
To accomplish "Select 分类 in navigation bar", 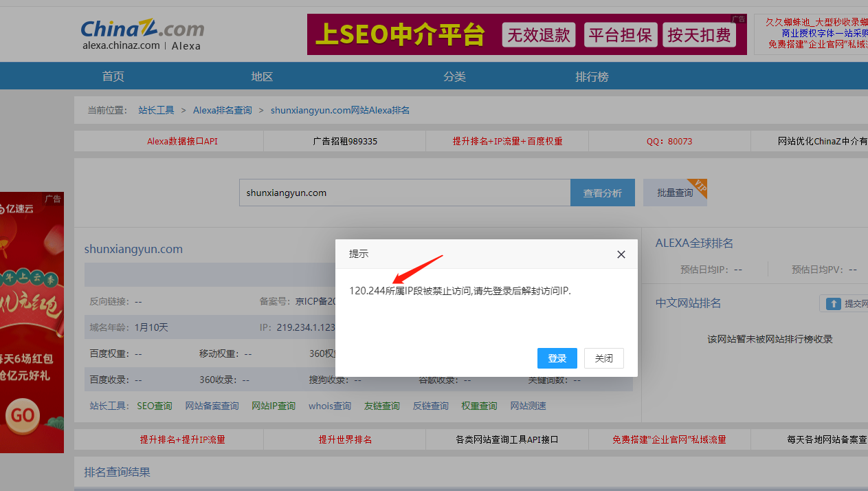I will pos(454,76).
